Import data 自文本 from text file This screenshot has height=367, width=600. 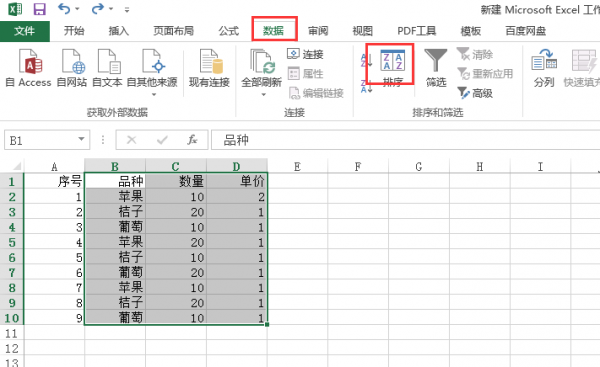tap(107, 68)
